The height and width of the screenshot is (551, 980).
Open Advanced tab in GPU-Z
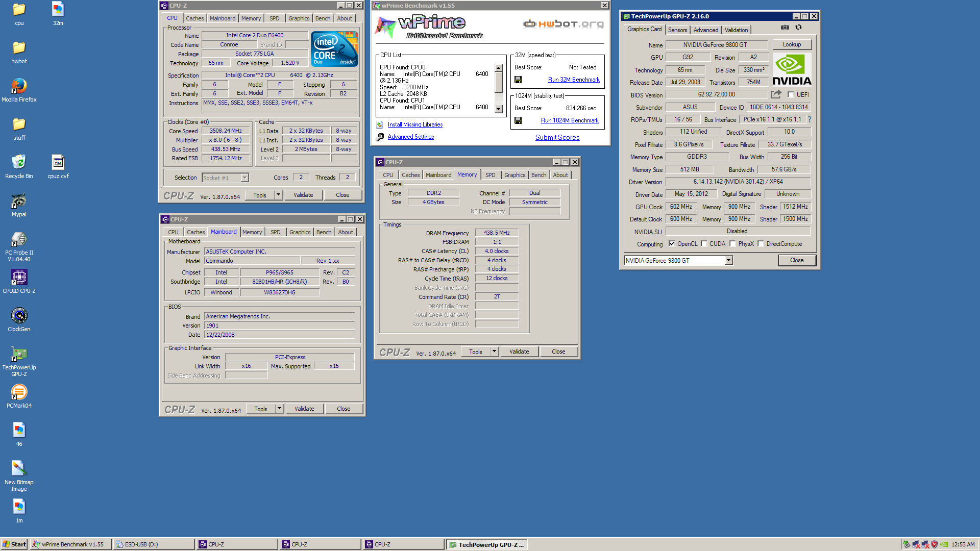tap(705, 30)
